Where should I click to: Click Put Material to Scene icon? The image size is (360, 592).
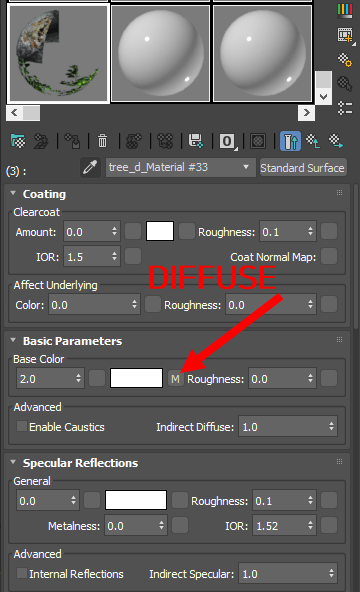41,141
